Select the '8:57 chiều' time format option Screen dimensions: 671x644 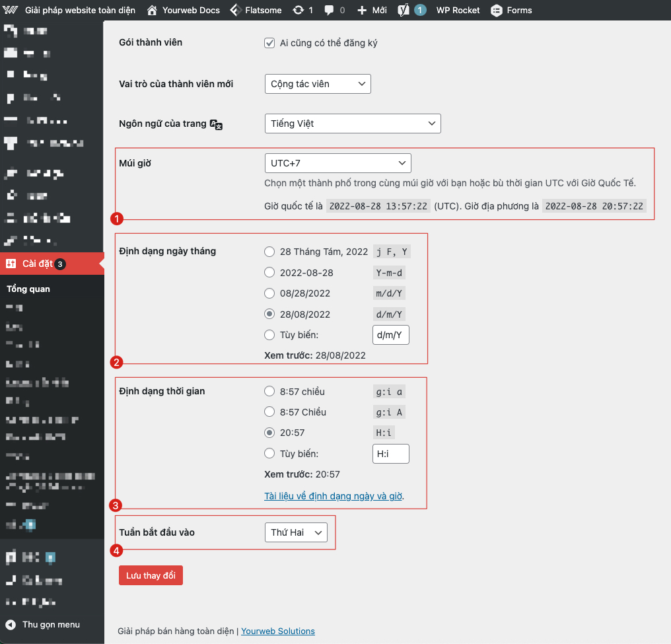(x=269, y=392)
